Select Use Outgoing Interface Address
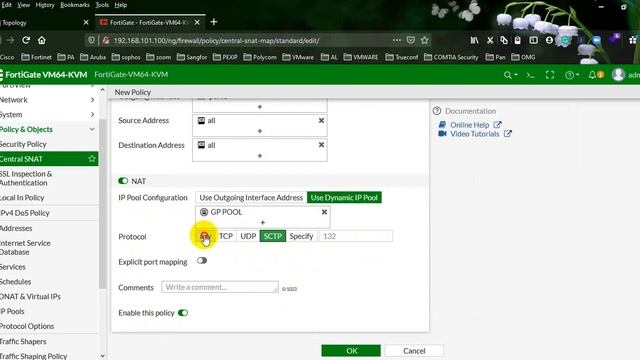This screenshot has width=640, height=360. 251,198
